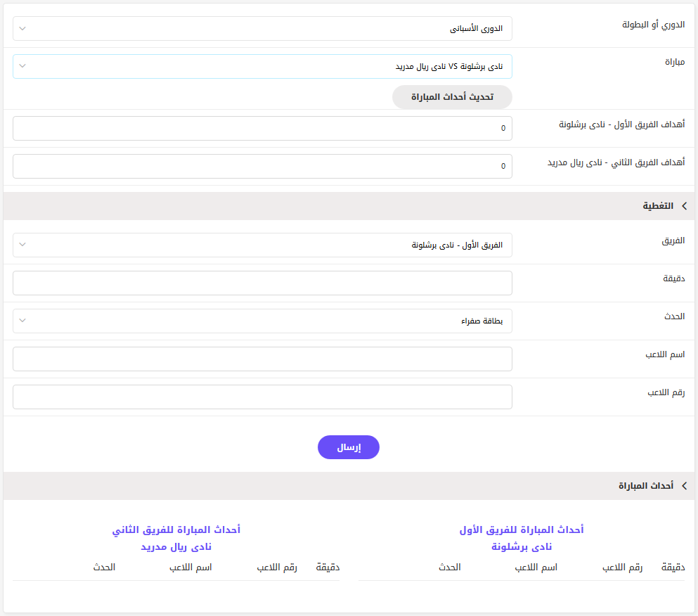Click the أحداث المباراة للفريق الأول heading
This screenshot has height=616, width=698.
click(522, 530)
